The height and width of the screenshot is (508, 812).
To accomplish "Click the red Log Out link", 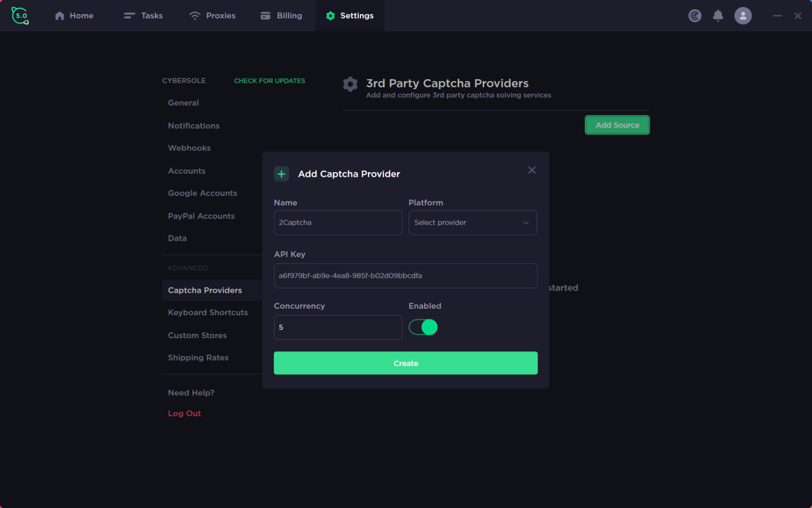I will coord(184,413).
